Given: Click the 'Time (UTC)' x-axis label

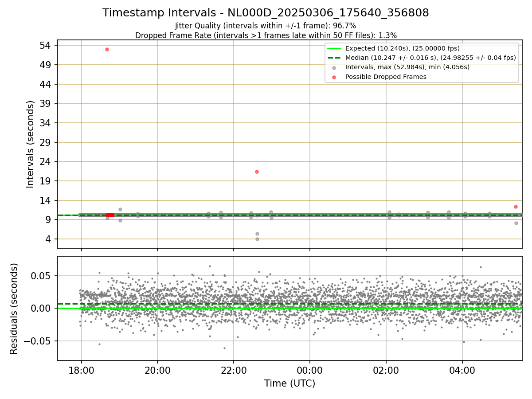Looking at the screenshot, I should point(289,383).
